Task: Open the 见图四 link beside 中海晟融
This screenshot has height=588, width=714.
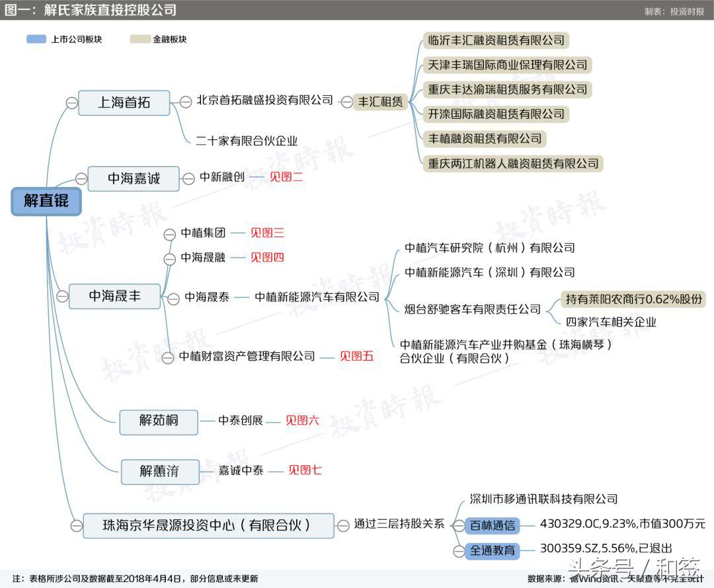Action: (266, 258)
